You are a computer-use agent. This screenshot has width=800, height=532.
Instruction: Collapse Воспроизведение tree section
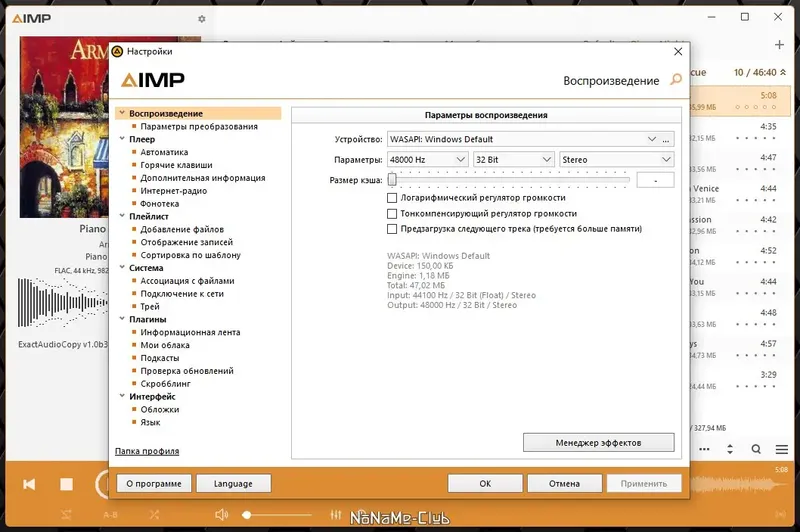pyautogui.click(x=122, y=113)
